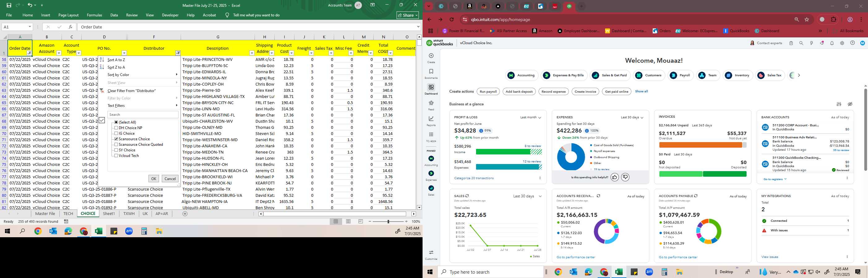The image size is (868, 278).
Task: Check Vcloud Tech in the filter list
Action: 116,155
